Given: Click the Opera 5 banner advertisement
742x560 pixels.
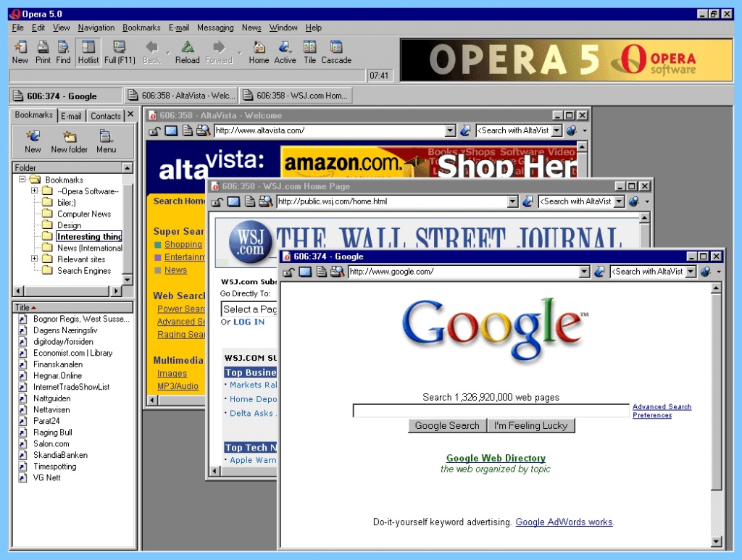Looking at the screenshot, I should tap(567, 60).
